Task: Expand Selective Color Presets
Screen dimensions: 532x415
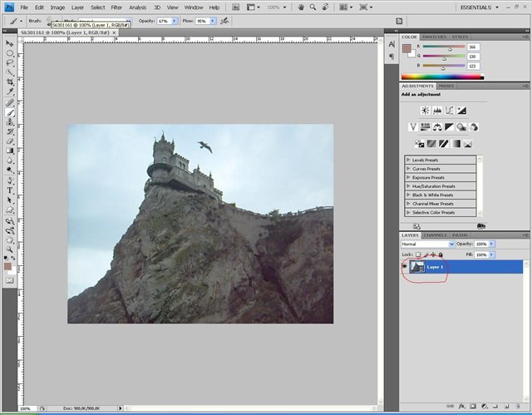Action: coord(441,212)
